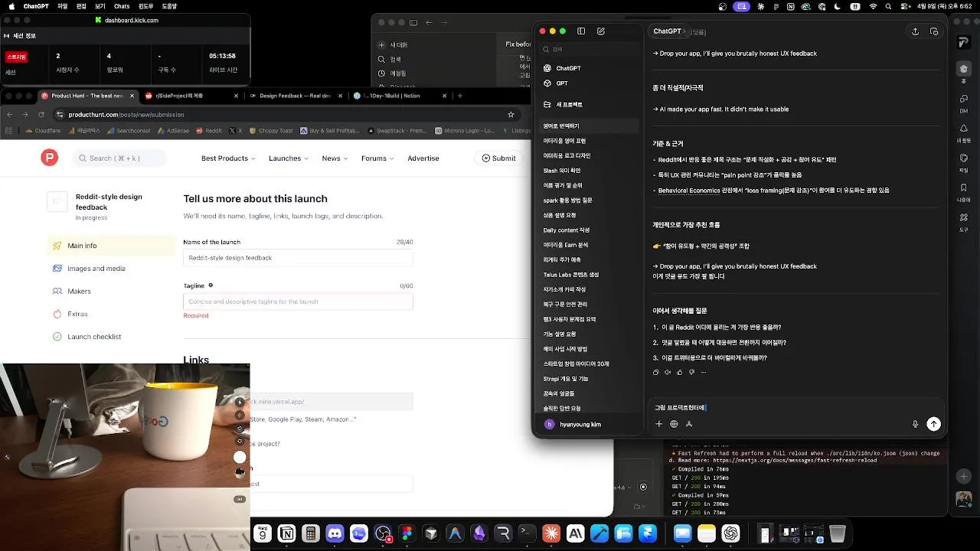Click the Product Hunt search box

pyautogui.click(x=120, y=158)
